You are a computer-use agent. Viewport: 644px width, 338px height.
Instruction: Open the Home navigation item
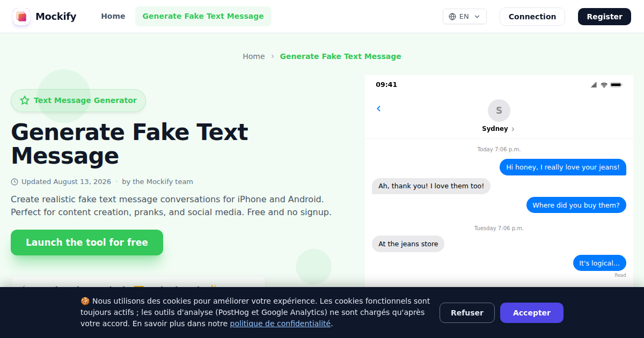[113, 17]
